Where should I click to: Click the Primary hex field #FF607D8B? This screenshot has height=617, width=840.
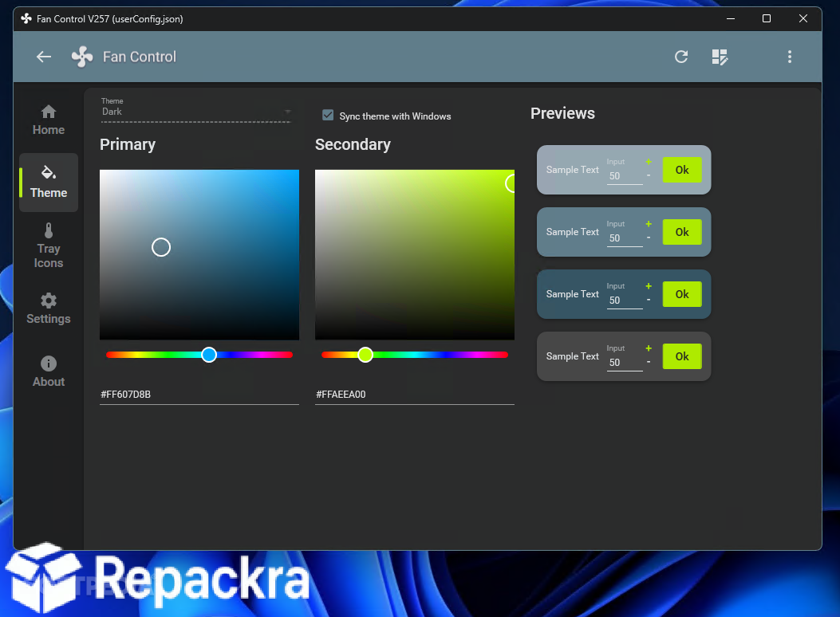[199, 395]
